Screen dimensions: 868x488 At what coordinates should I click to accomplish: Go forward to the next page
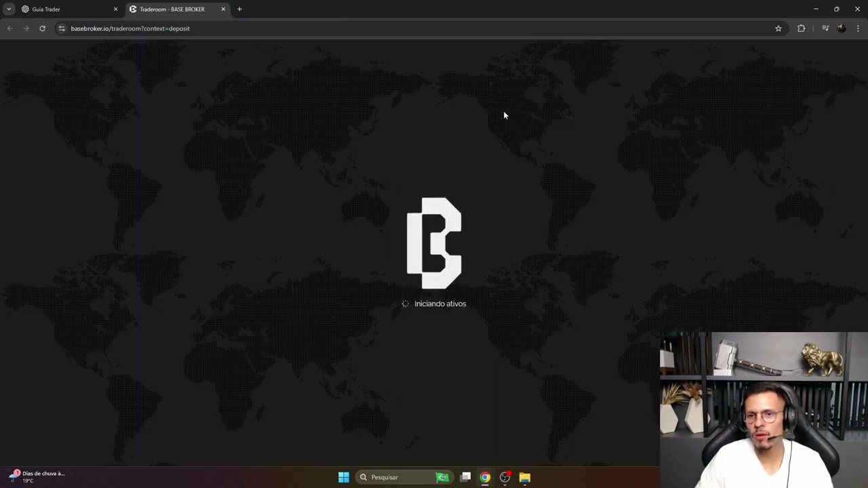[26, 28]
